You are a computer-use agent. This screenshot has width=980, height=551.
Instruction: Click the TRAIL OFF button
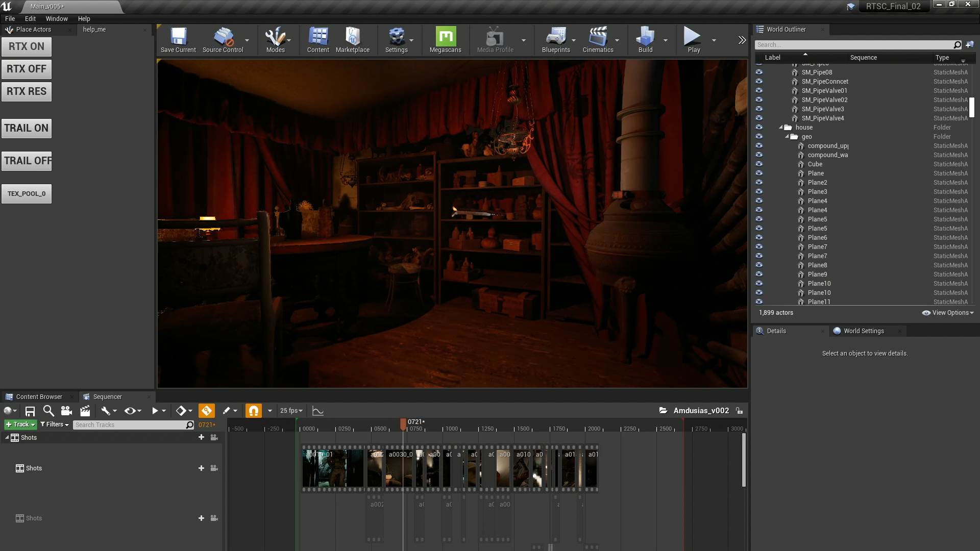[27, 161]
